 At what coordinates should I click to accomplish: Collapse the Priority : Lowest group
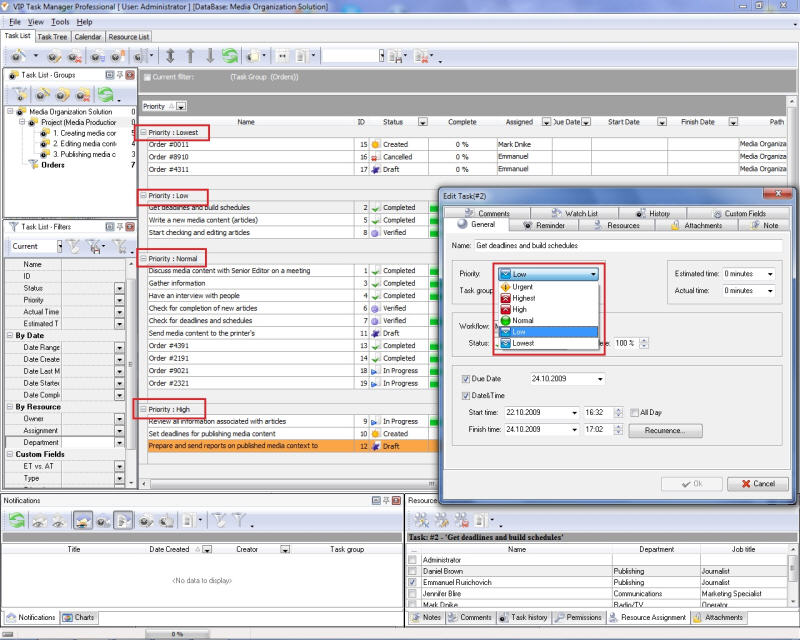pos(143,132)
